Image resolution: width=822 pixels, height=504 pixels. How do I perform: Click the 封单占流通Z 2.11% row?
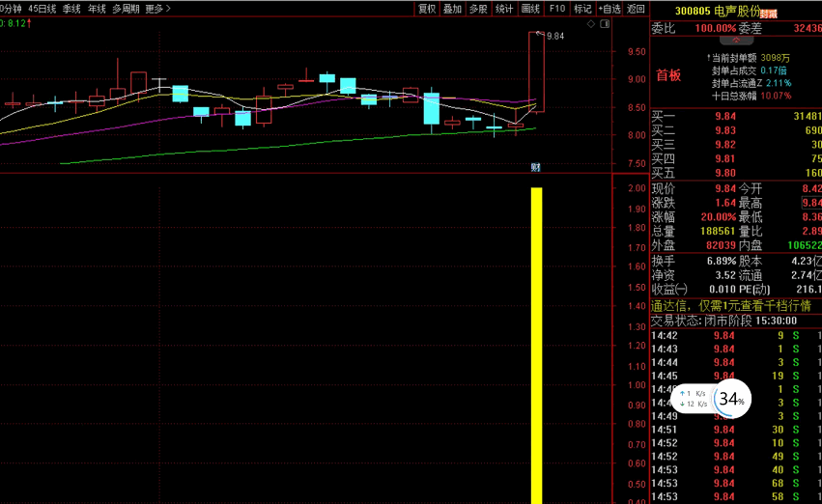(x=751, y=83)
